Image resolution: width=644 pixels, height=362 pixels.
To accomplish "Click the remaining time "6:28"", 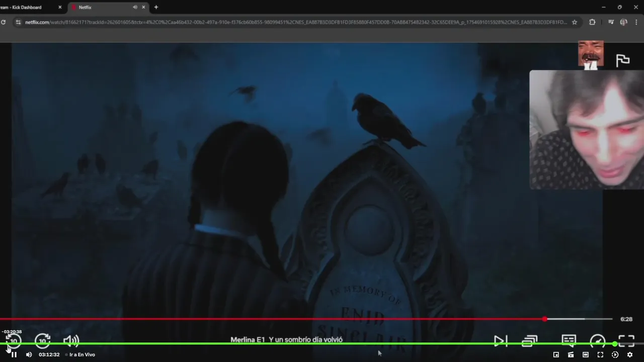I will pyautogui.click(x=626, y=319).
